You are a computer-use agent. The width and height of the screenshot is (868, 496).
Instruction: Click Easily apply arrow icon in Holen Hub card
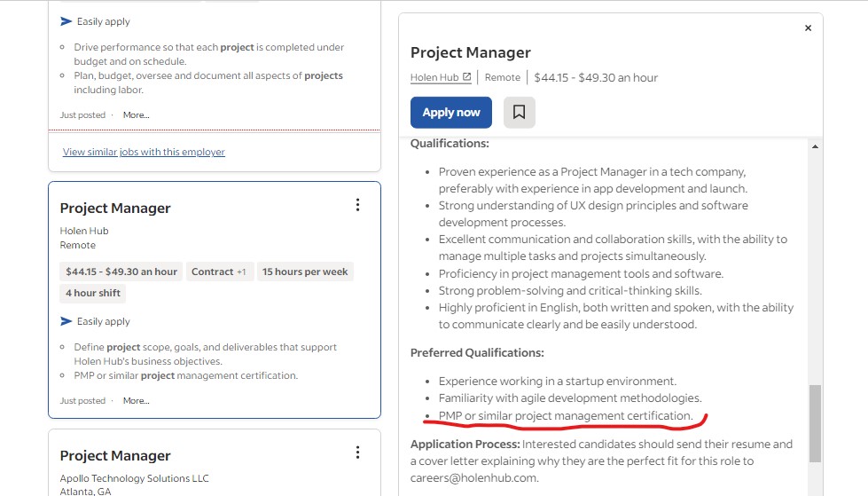[x=66, y=321]
